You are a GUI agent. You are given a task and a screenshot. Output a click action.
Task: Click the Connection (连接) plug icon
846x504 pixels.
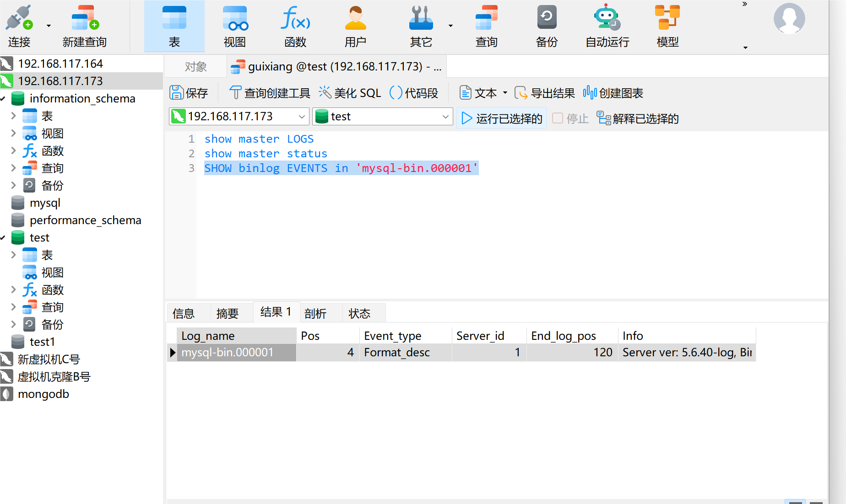(x=19, y=18)
